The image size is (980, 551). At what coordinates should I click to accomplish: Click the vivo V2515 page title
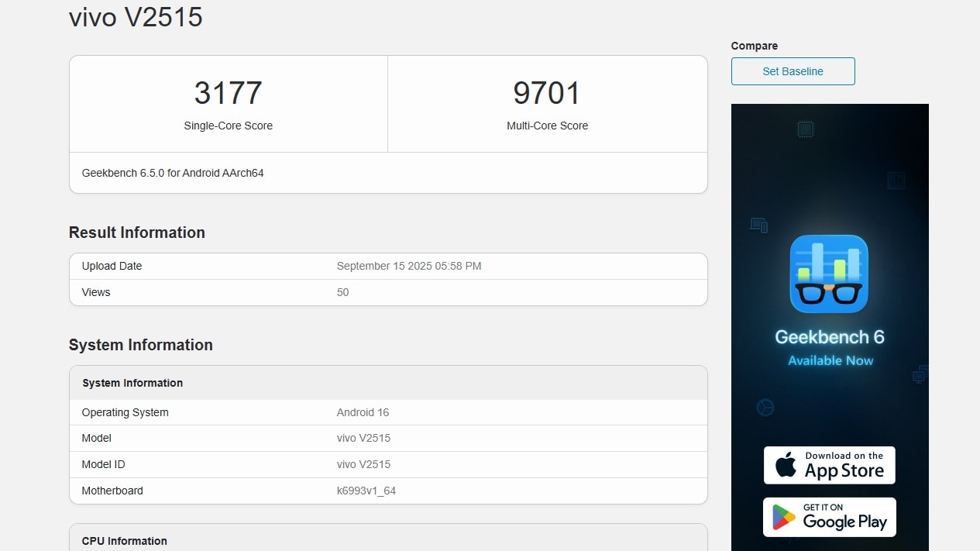[136, 16]
